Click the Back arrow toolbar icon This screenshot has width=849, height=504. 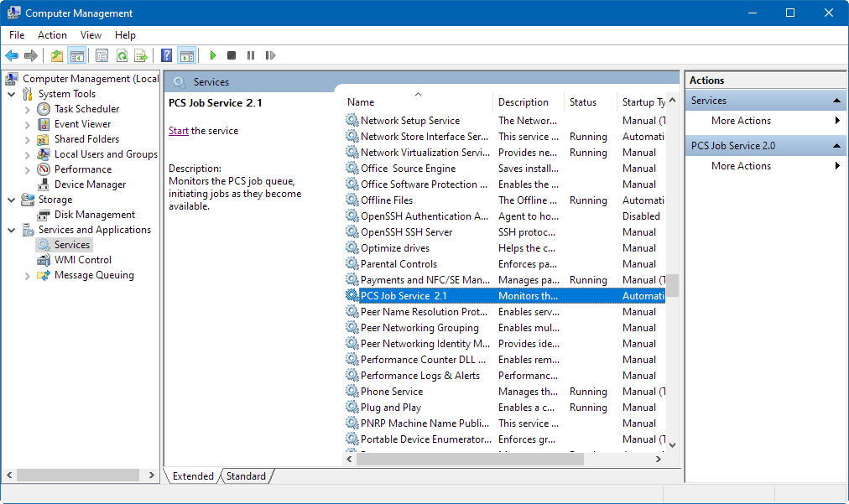[12, 55]
